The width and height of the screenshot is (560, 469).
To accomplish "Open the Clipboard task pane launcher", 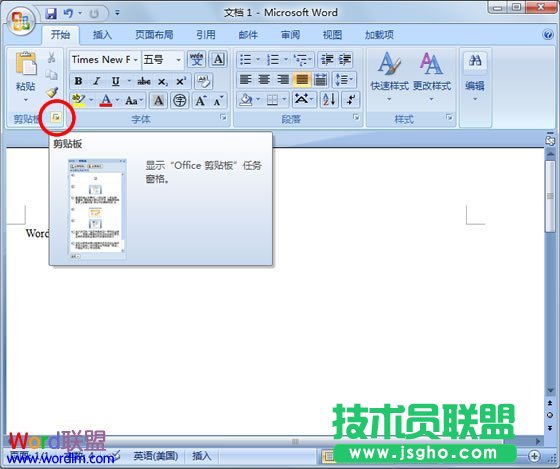I will pos(56,117).
